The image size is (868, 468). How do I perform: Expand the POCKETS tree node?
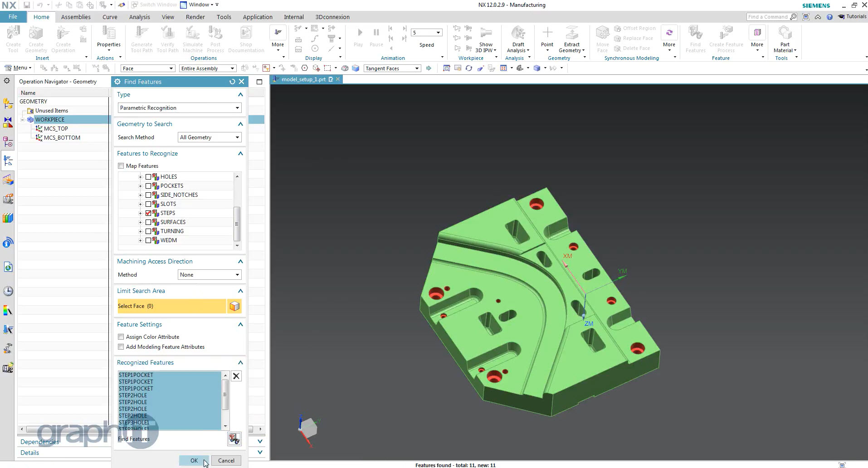coord(140,186)
